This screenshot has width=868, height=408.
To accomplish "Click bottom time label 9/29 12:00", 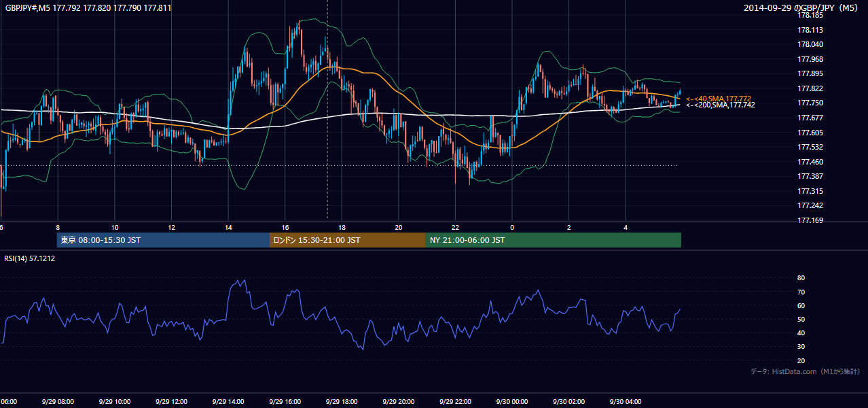I will click(x=171, y=402).
